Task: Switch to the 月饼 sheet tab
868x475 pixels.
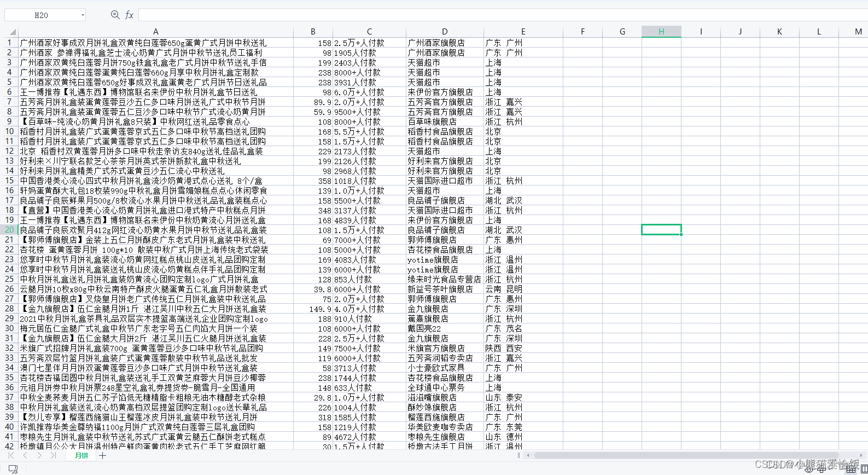Action: 81,455
